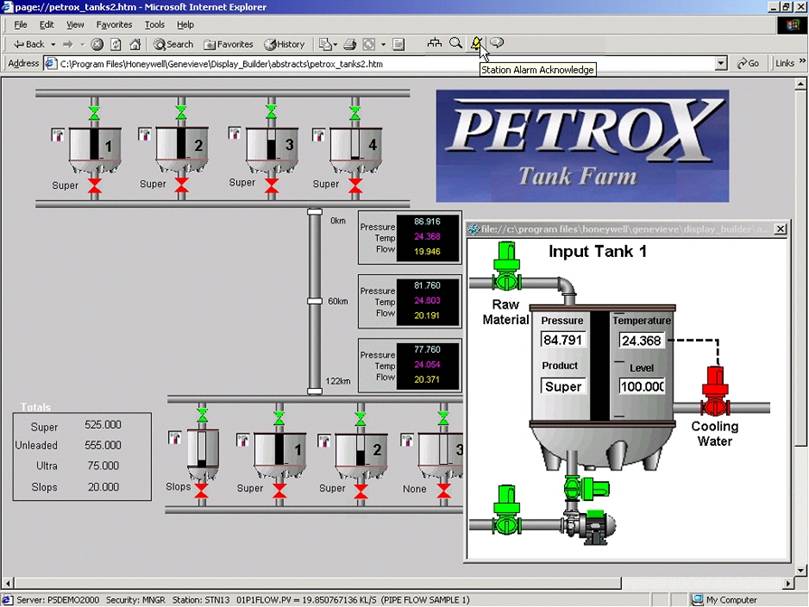This screenshot has height=607, width=809.
Task: Toggle red outlet valve below top tank 2
Action: [181, 185]
